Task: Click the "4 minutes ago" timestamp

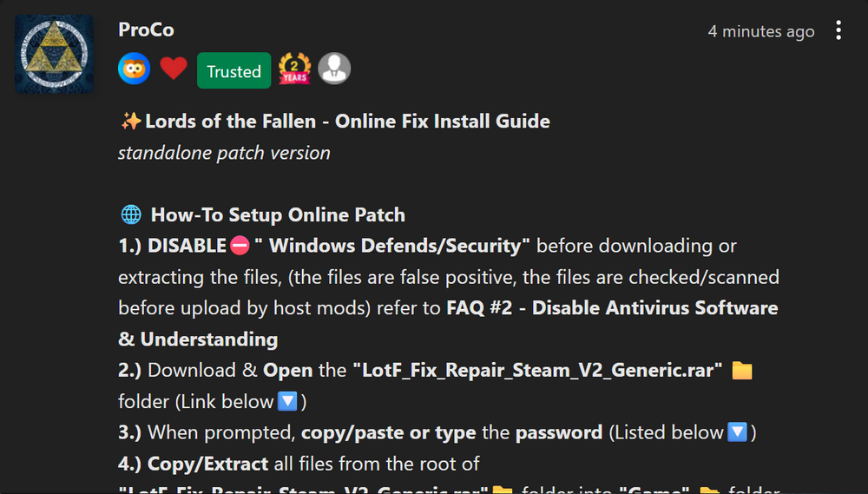Action: [x=760, y=32]
